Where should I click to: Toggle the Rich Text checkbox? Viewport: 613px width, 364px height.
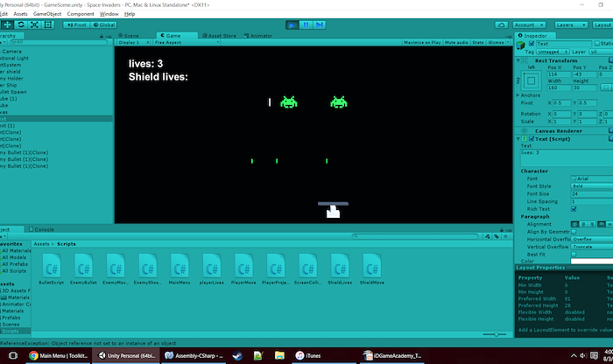point(574,209)
